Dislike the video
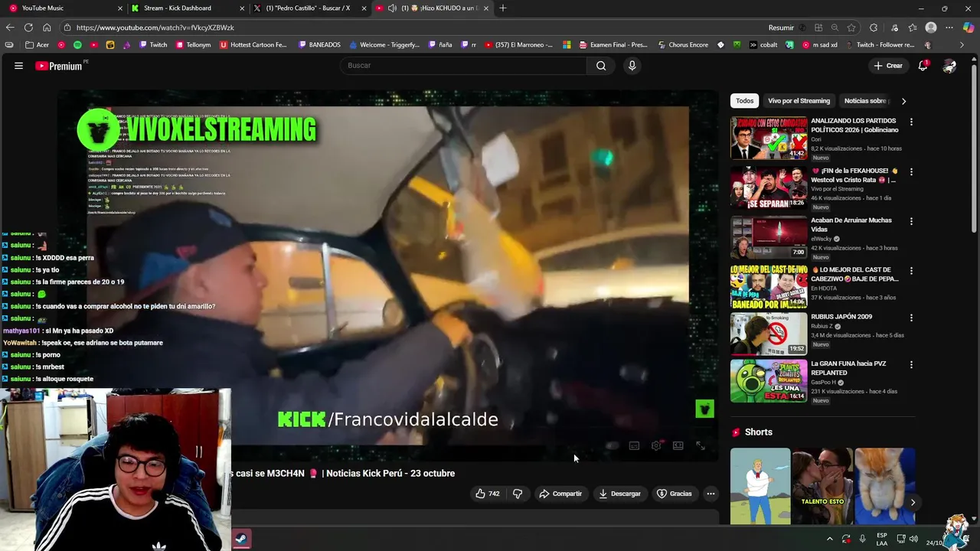This screenshot has width=980, height=551. 518,494
